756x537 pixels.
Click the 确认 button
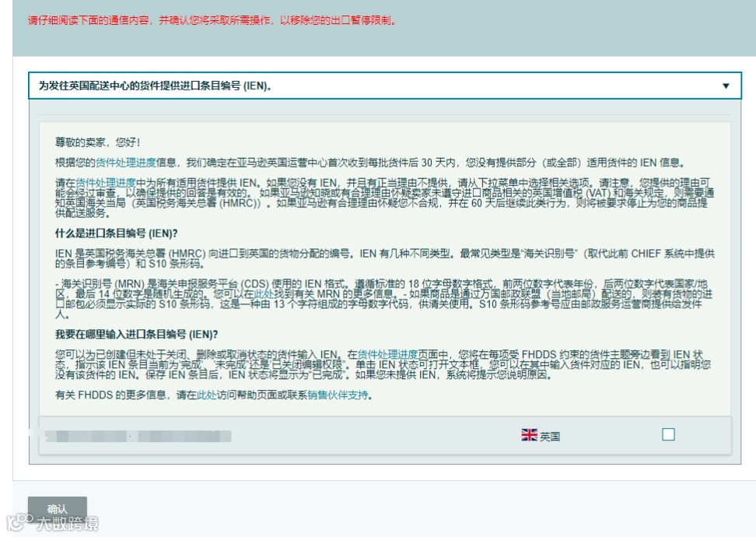pyautogui.click(x=58, y=508)
